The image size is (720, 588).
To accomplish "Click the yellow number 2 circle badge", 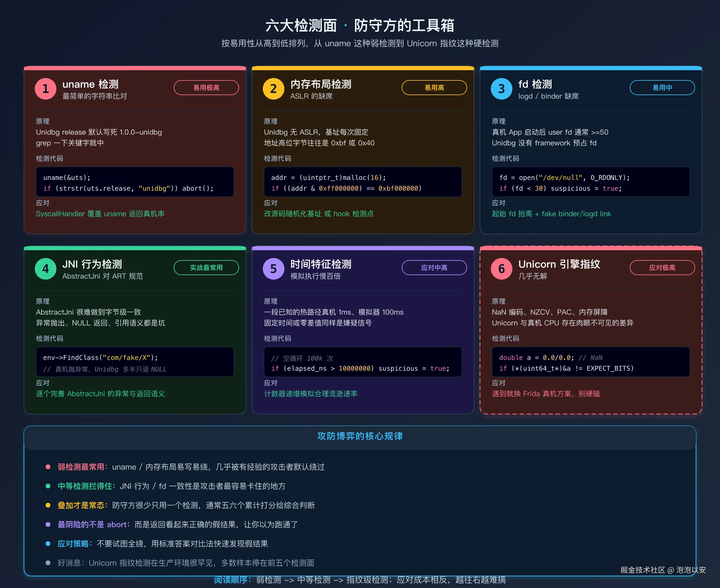I will pyautogui.click(x=273, y=89).
